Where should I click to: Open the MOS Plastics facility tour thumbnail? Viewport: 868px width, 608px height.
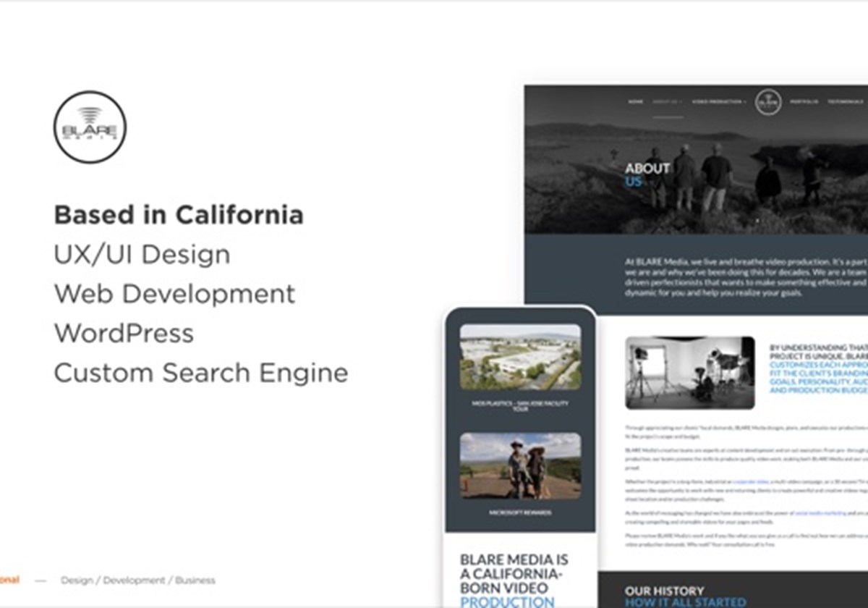tap(520, 357)
